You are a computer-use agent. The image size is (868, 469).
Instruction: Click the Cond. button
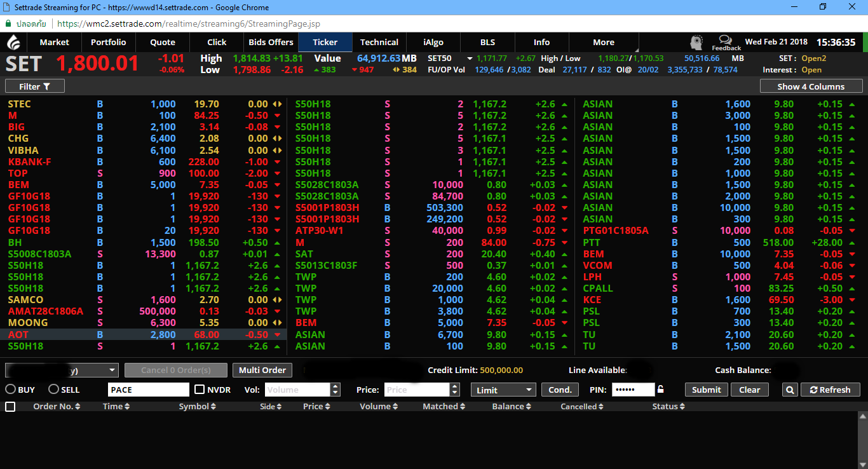click(560, 390)
